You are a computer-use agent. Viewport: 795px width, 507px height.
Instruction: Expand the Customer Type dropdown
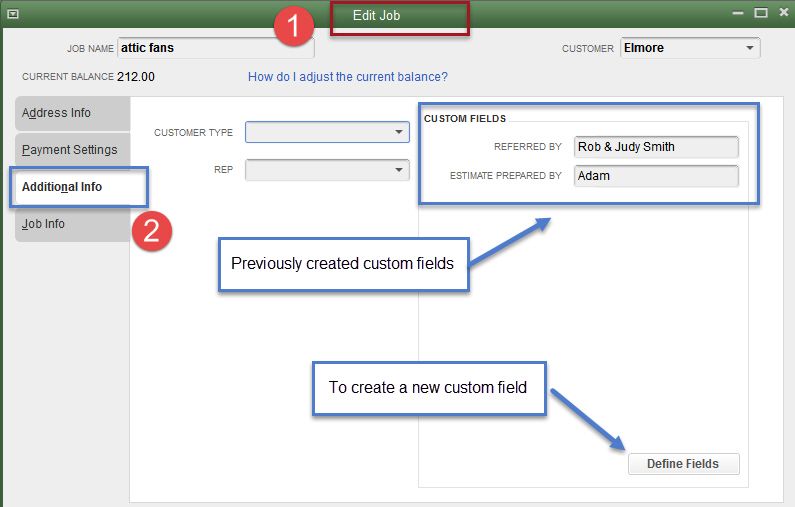click(x=328, y=132)
